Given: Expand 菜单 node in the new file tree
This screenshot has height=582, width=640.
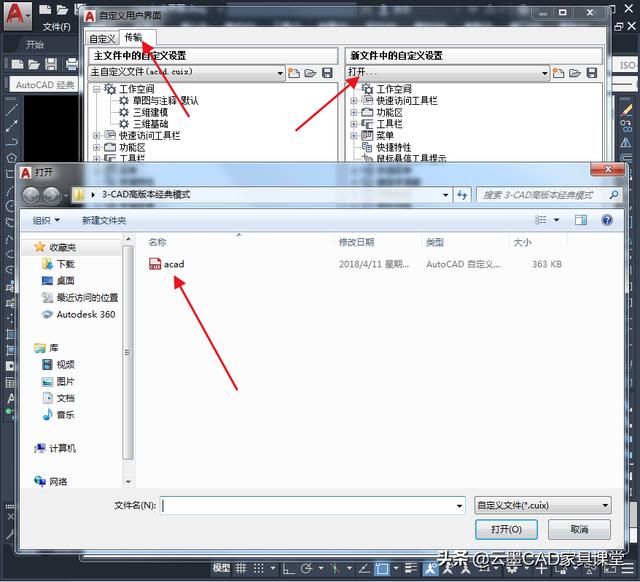Looking at the screenshot, I should (x=354, y=136).
